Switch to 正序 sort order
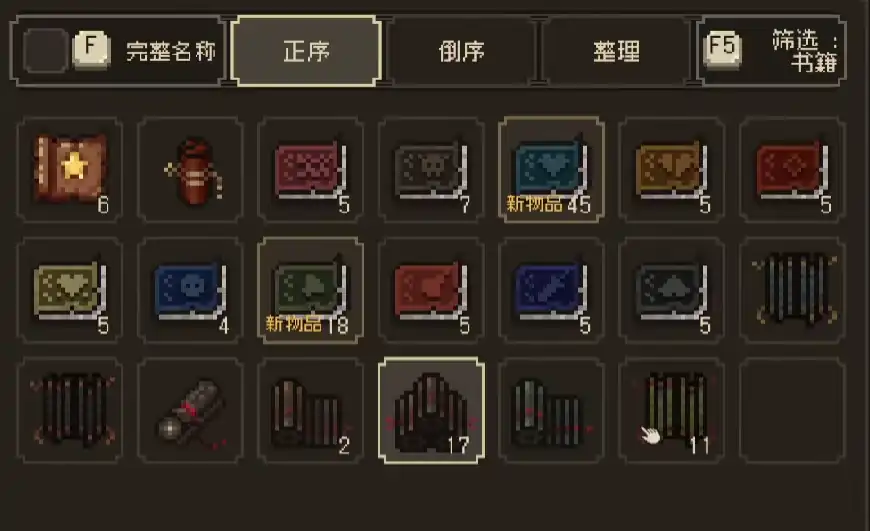The image size is (870, 531). [306, 51]
